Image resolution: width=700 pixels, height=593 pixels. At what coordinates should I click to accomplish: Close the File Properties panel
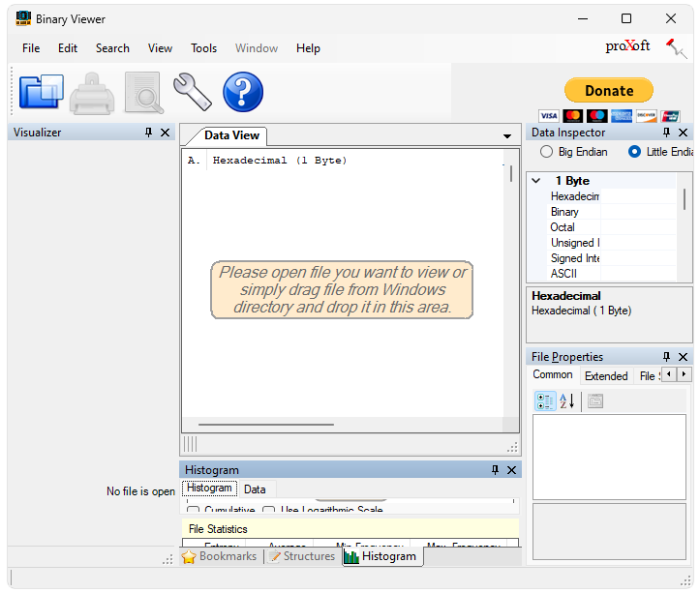(x=683, y=357)
